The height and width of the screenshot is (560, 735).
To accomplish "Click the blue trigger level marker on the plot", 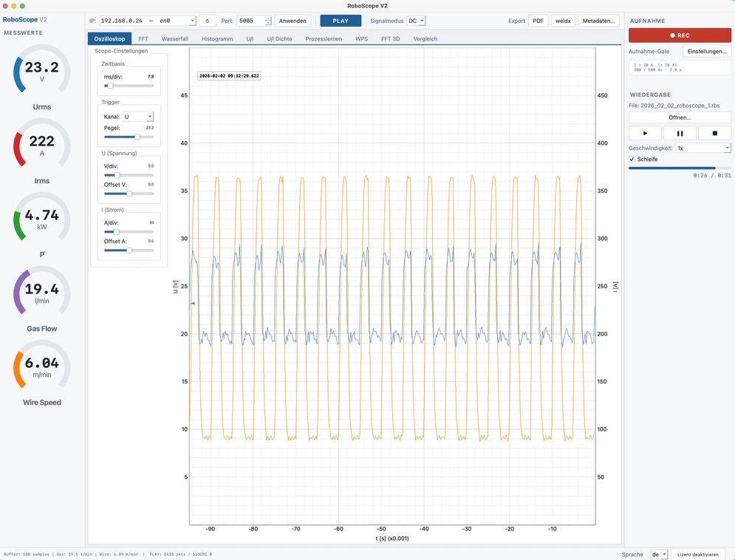I will [x=192, y=303].
